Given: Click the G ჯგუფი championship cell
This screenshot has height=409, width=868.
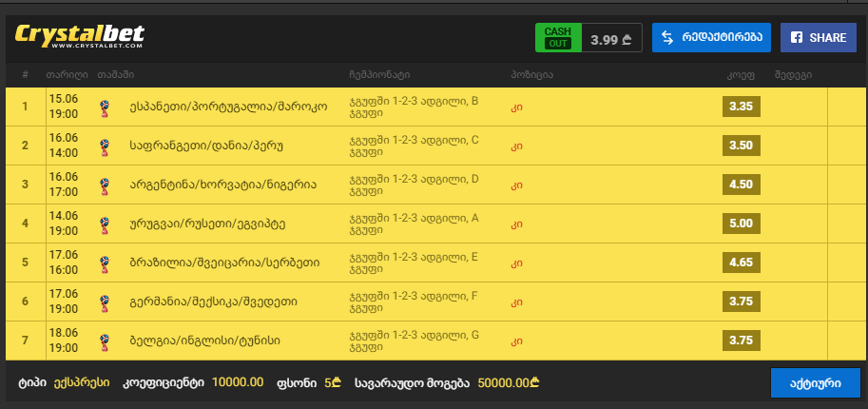Looking at the screenshot, I should (415, 341).
